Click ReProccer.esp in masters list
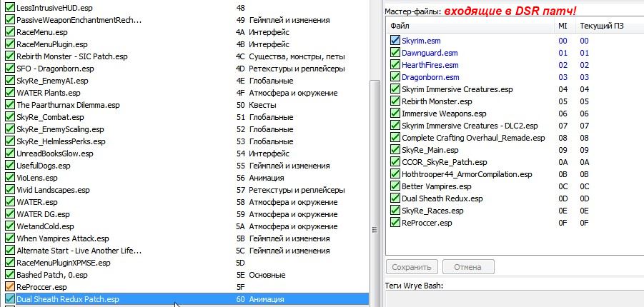Screen dimensions: 644x307 (x=427, y=223)
